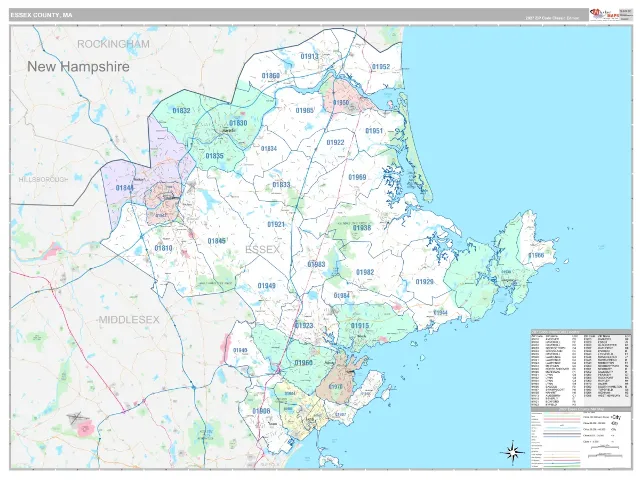
Task: Select the "New Hampshire" state label
Action: [x=78, y=67]
